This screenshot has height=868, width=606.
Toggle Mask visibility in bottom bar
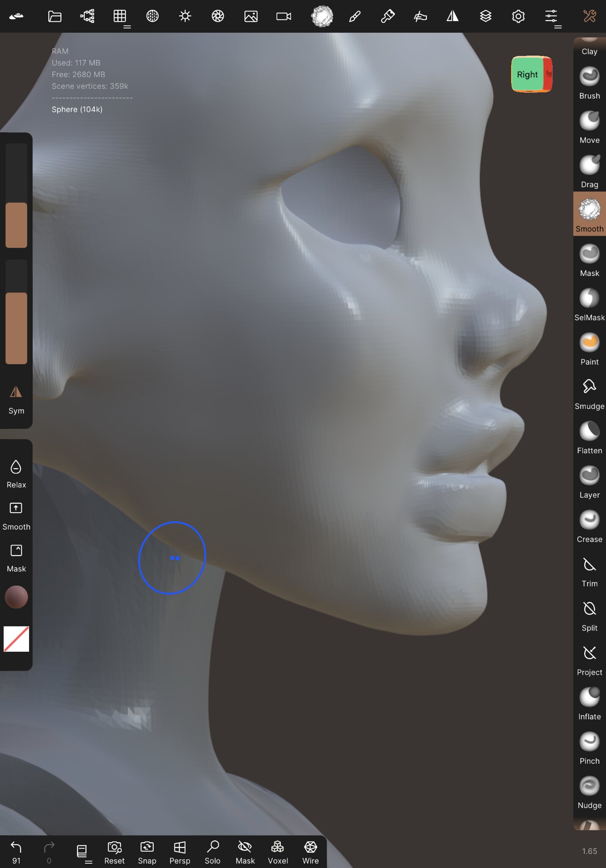(x=245, y=852)
